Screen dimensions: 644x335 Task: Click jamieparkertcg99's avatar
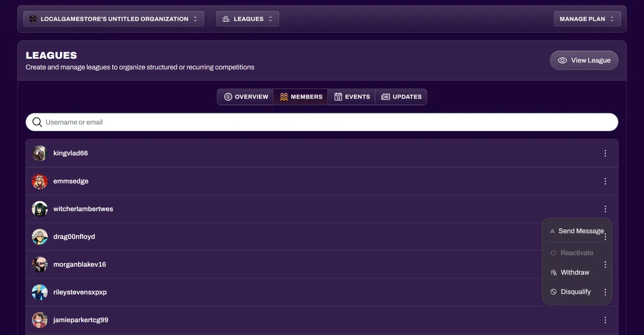point(40,320)
